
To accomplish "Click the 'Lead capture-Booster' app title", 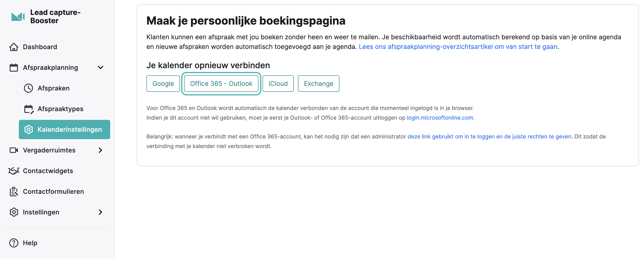I will click(x=55, y=17).
